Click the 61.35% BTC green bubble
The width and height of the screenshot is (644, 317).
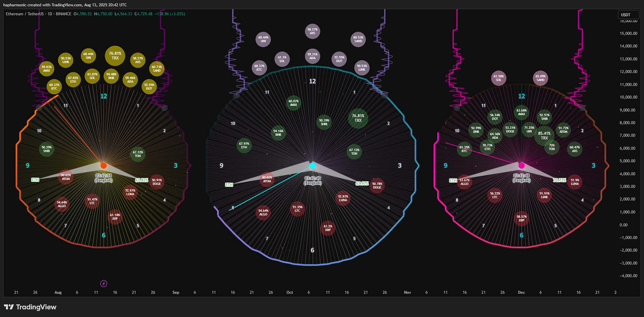464,149
